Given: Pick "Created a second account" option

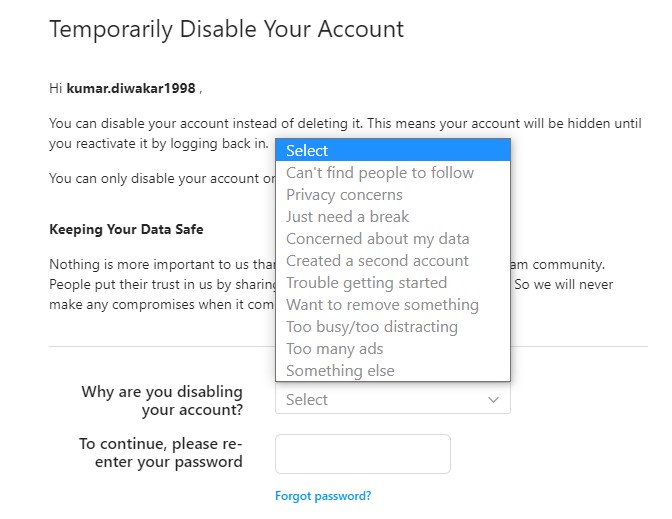Looking at the screenshot, I should 377,261.
